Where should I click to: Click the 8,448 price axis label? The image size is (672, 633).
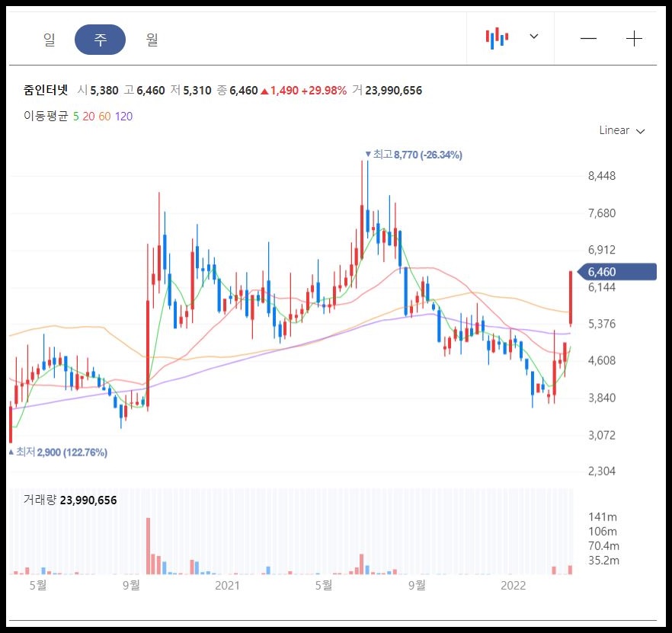pyautogui.click(x=602, y=176)
